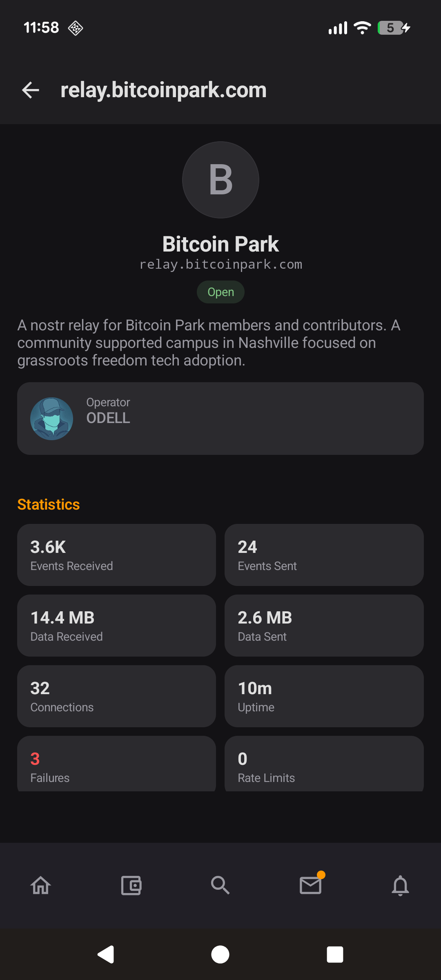The image size is (441, 980).
Task: Tap the red Failures count card
Action: 116,764
